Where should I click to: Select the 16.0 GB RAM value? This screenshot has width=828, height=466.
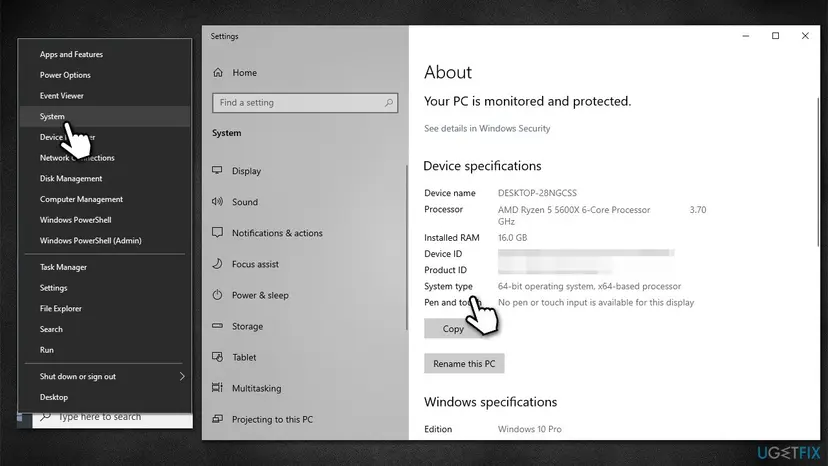(512, 238)
